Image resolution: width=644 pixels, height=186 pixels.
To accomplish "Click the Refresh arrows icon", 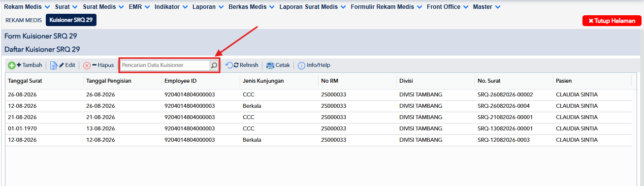I will 229,65.
